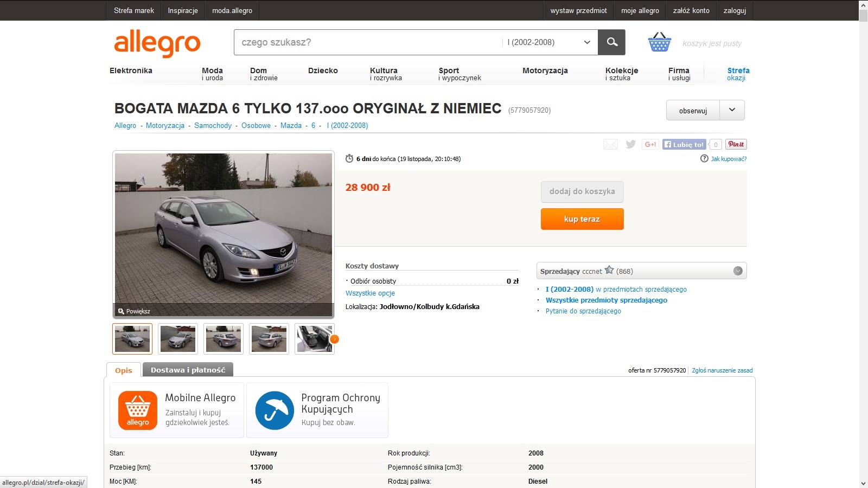Screen dimensions: 868x488
Task: Click scrollbar down arrow
Action: click(x=863, y=483)
